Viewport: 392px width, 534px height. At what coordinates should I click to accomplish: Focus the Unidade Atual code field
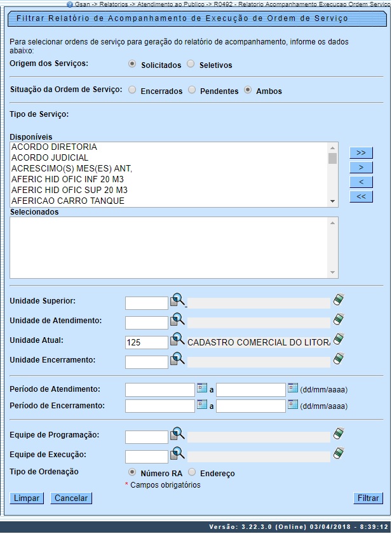coord(146,342)
